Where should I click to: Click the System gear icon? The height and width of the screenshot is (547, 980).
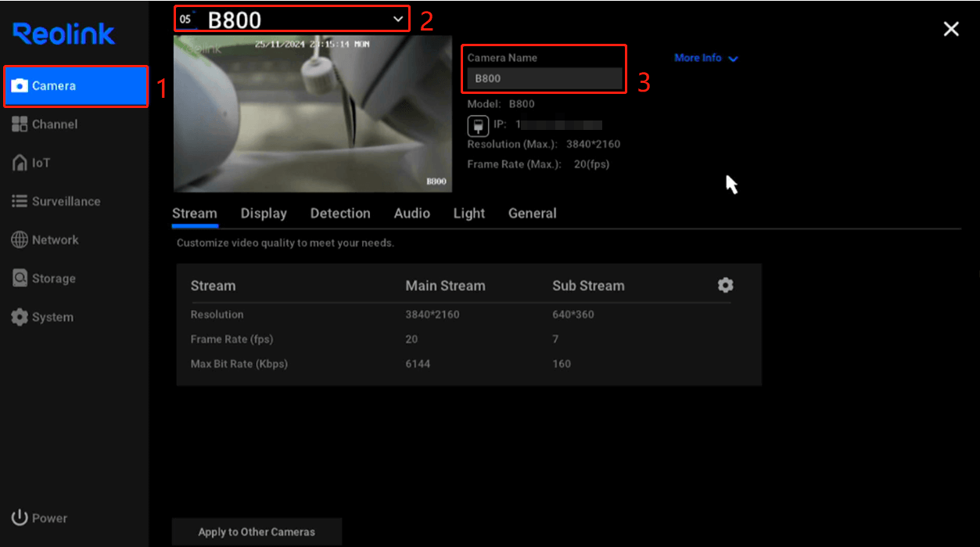tap(20, 317)
